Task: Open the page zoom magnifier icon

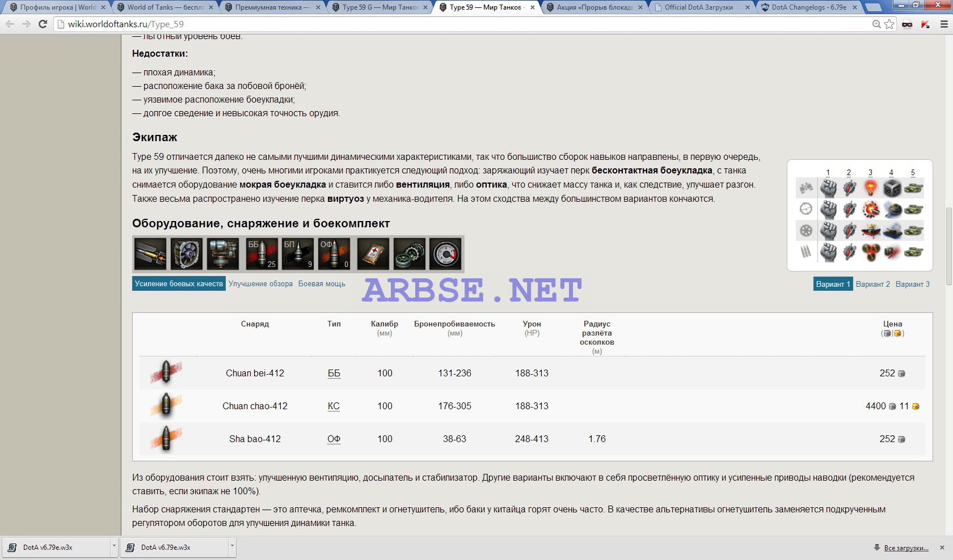Action: (x=876, y=24)
